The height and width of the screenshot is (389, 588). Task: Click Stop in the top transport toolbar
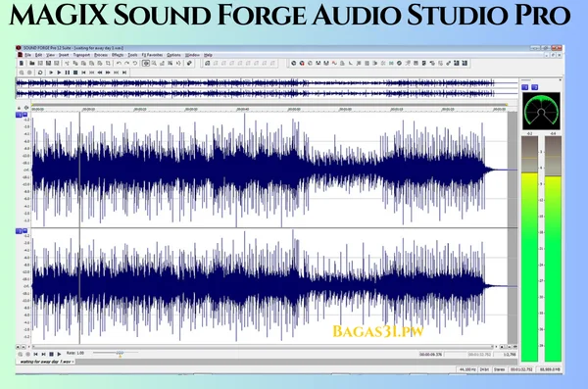75,73
